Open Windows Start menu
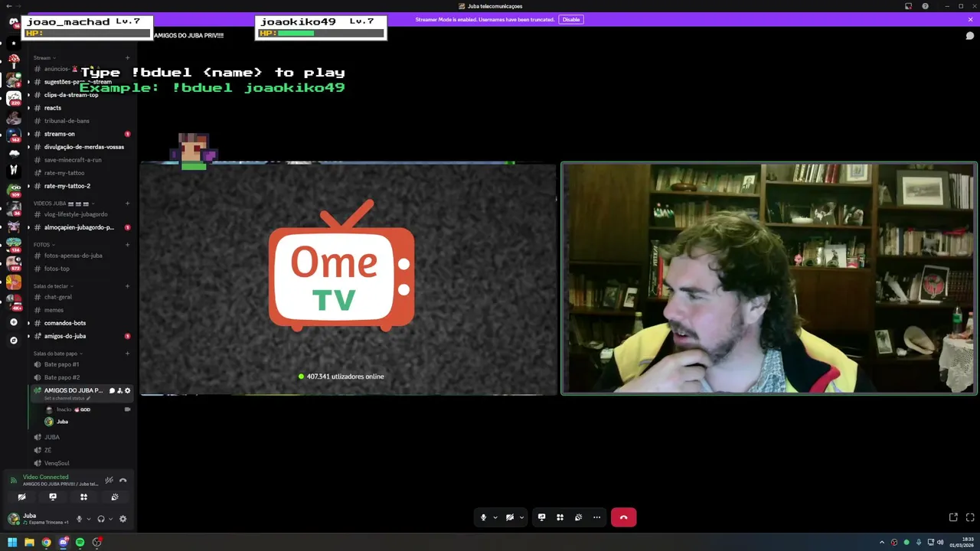Screen dimensions: 980x551 pyautogui.click(x=12, y=543)
